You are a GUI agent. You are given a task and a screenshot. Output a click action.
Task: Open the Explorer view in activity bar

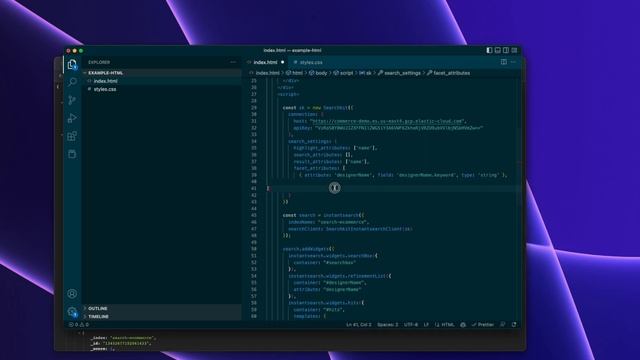72,64
